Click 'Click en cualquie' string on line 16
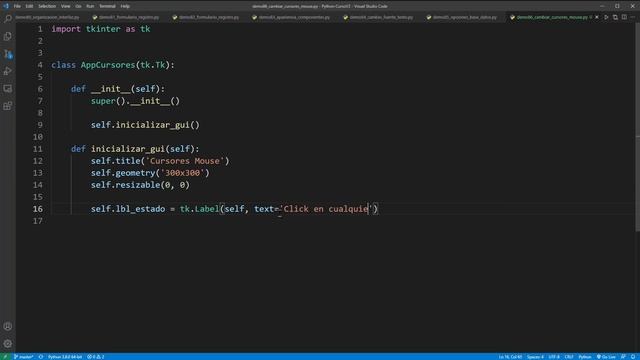Image resolution: width=640 pixels, height=360 pixels. [326, 209]
